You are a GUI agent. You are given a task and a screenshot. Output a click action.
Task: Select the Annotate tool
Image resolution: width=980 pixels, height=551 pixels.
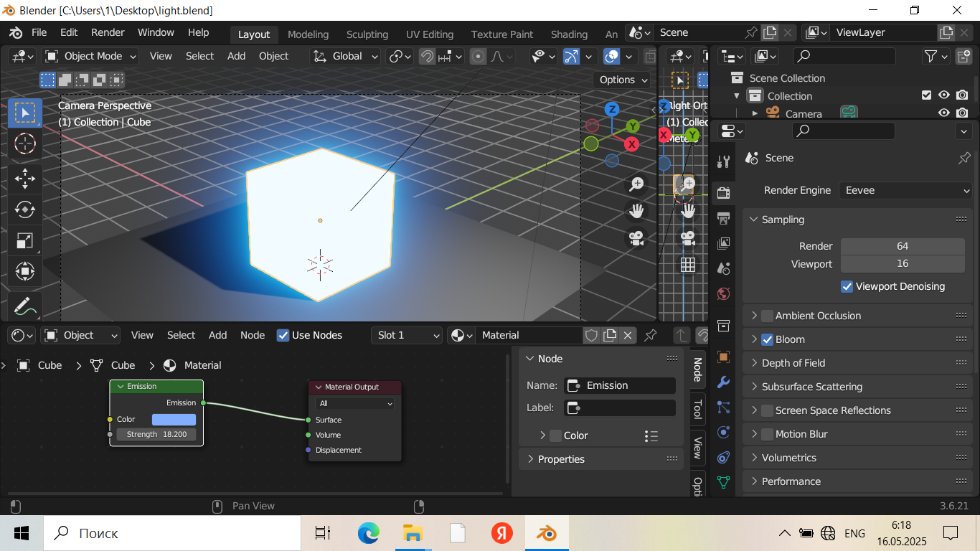point(25,306)
